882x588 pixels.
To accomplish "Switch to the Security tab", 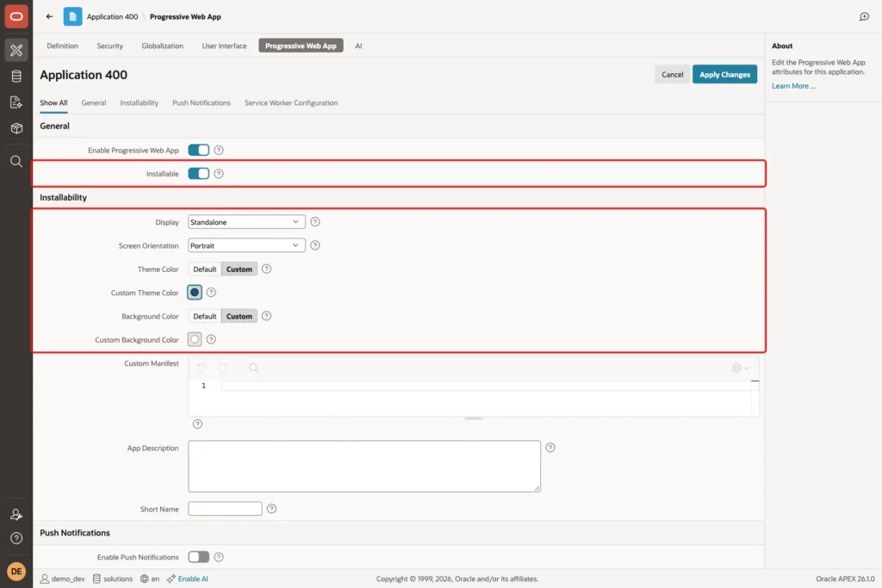I will click(x=109, y=46).
